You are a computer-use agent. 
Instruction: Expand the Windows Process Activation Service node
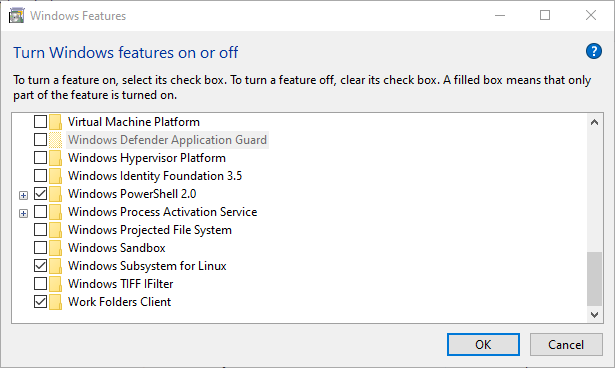(x=24, y=213)
